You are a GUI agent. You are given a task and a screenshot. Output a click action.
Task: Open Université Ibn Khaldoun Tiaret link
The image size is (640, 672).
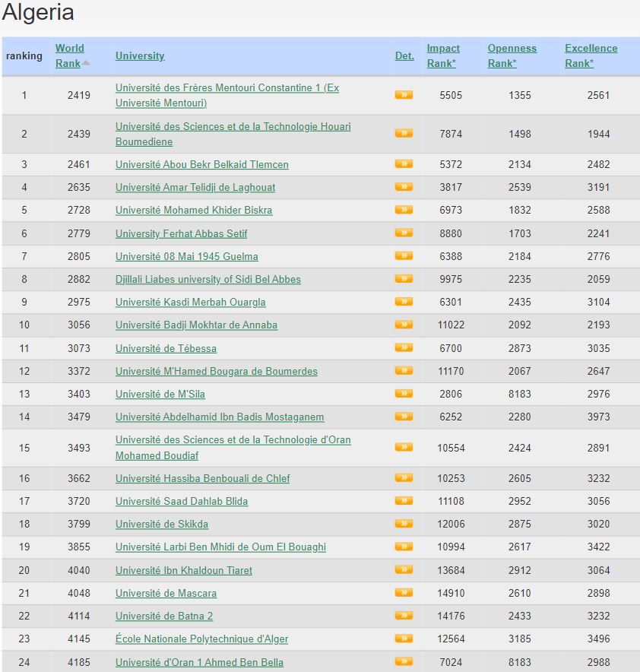tap(184, 570)
